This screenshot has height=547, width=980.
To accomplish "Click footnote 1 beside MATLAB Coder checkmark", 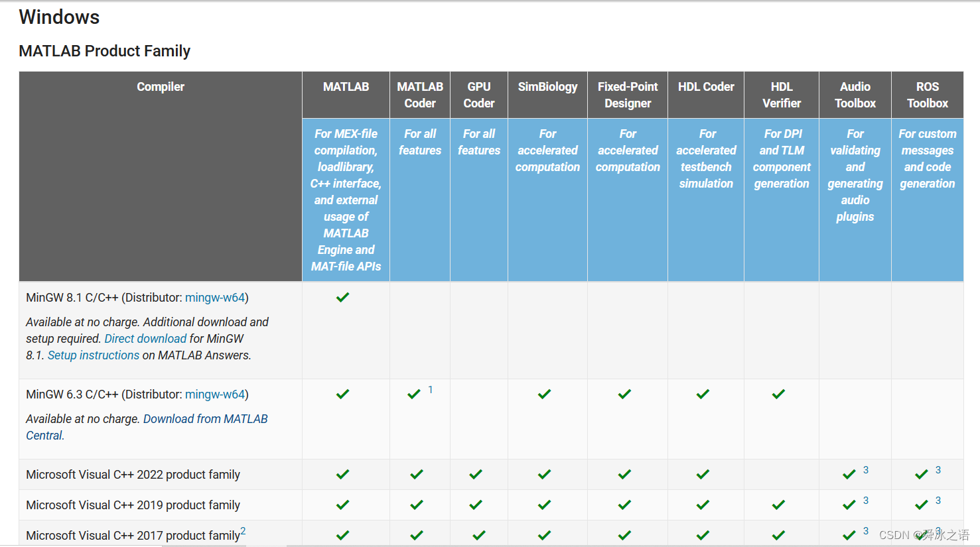I will point(431,390).
